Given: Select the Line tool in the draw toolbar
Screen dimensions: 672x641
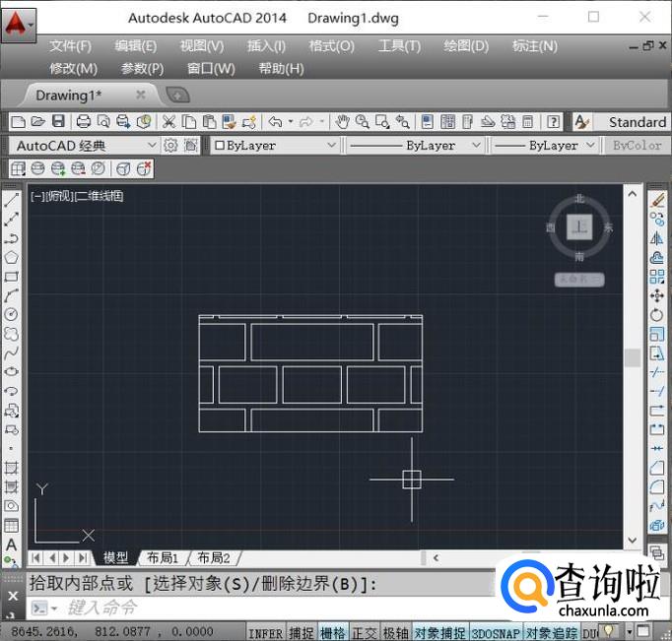Looking at the screenshot, I should (12, 200).
